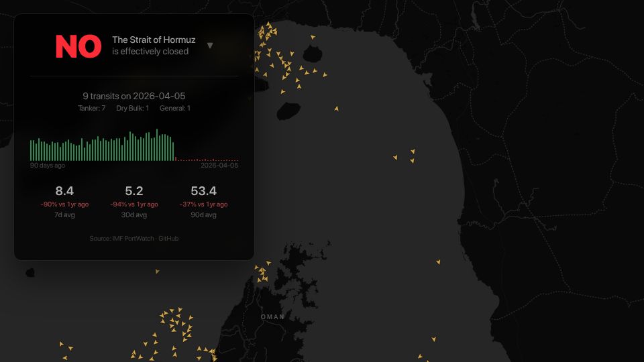Screen dimensions: 644x362
Task: Click the 8.4 seven-day average value
Action: tap(64, 191)
